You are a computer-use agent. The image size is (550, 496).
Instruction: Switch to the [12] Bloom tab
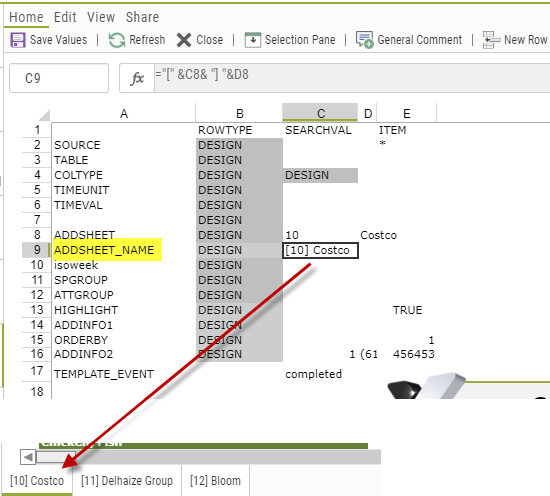click(215, 481)
